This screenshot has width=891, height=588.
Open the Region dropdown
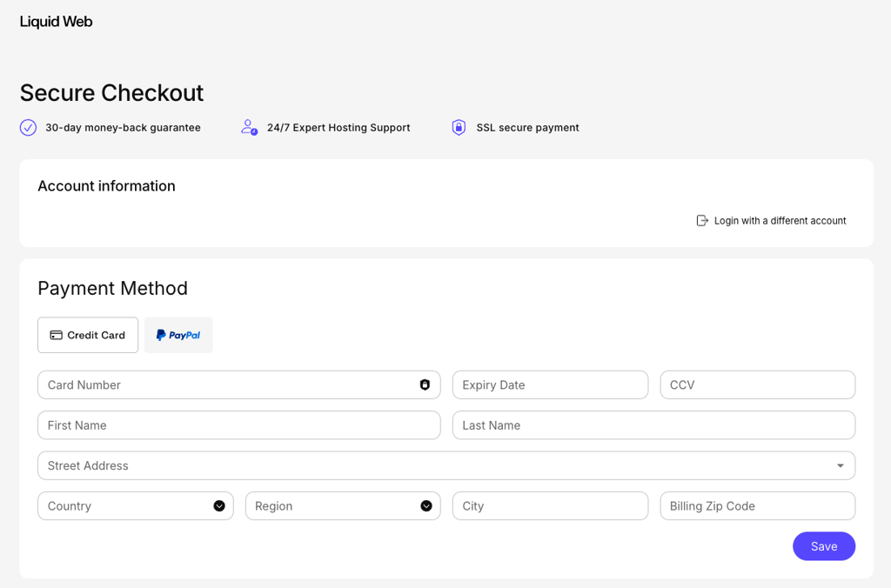click(x=343, y=505)
